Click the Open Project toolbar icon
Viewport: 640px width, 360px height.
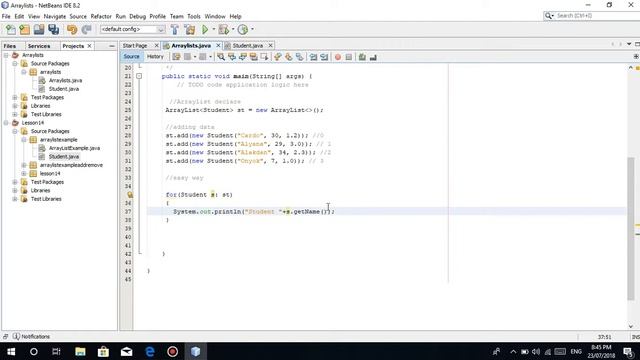pos(39,29)
